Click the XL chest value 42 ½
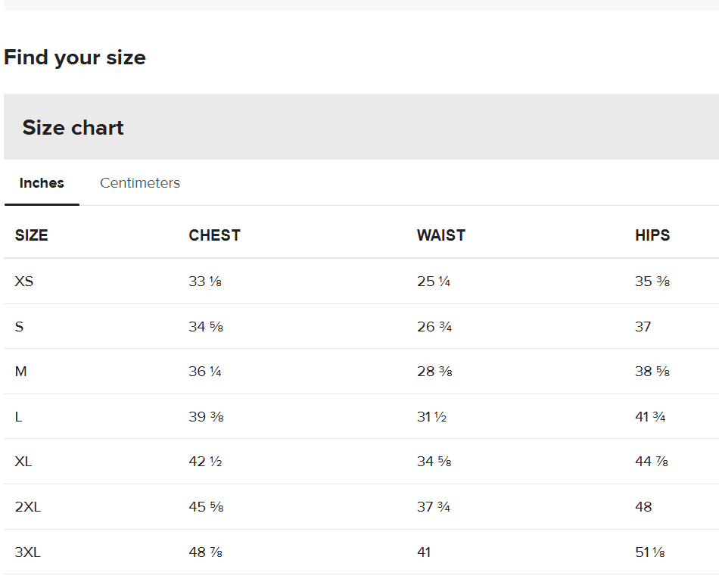The height and width of the screenshot is (588, 719). point(205,462)
